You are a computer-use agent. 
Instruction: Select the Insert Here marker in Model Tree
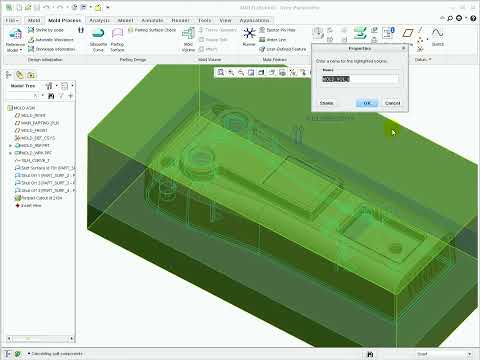coord(28,206)
